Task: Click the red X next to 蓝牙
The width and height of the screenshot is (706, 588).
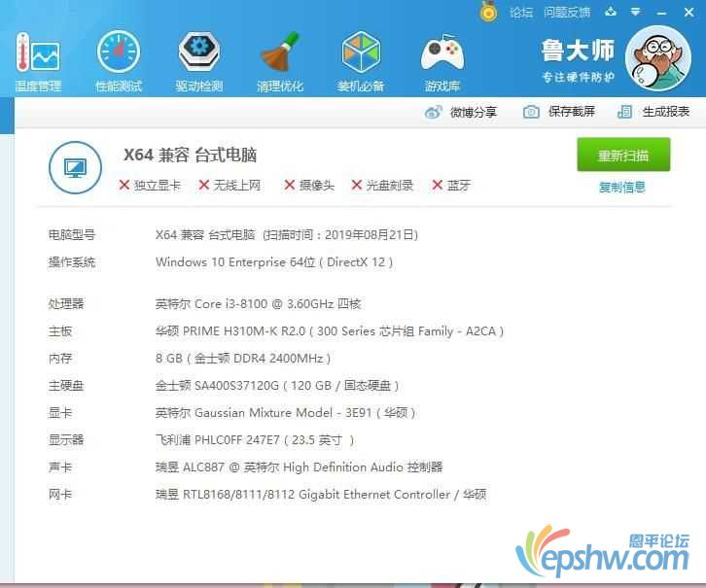Action: 438,185
